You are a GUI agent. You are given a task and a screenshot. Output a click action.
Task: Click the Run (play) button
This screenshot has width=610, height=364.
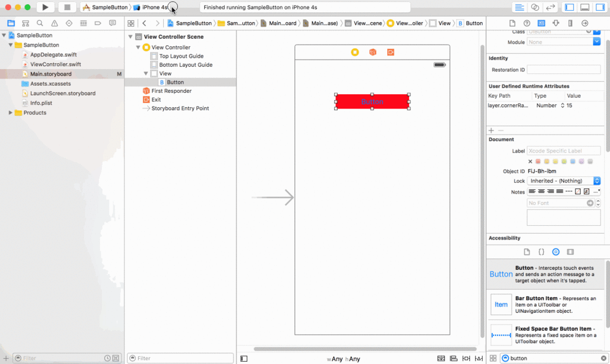pos(45,7)
